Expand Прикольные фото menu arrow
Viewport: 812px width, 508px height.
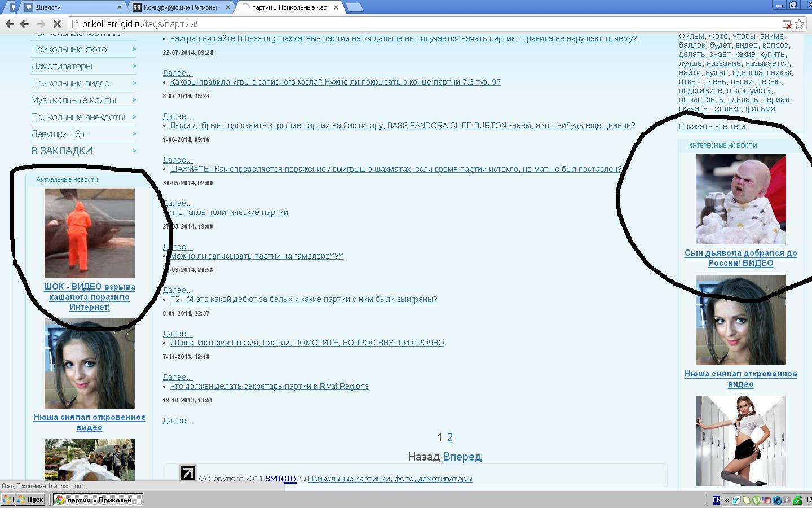134,49
